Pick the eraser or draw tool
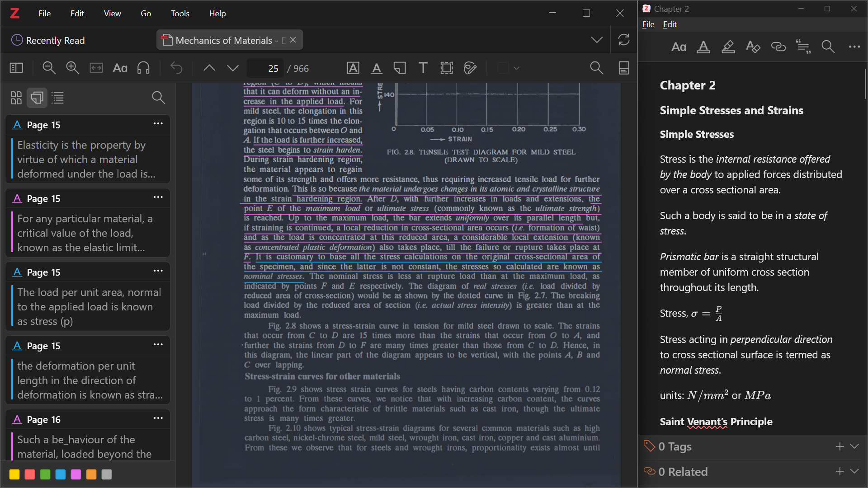The height and width of the screenshot is (488, 868). (470, 68)
